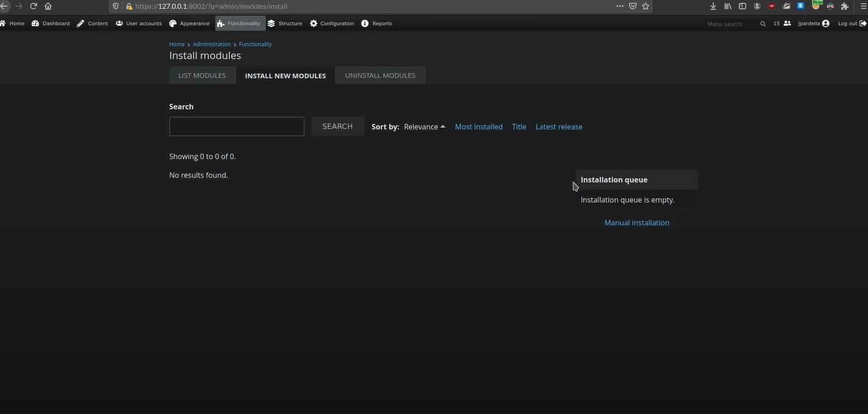
Task: Click 'Installation queue is empty.' text
Action: 627,200
